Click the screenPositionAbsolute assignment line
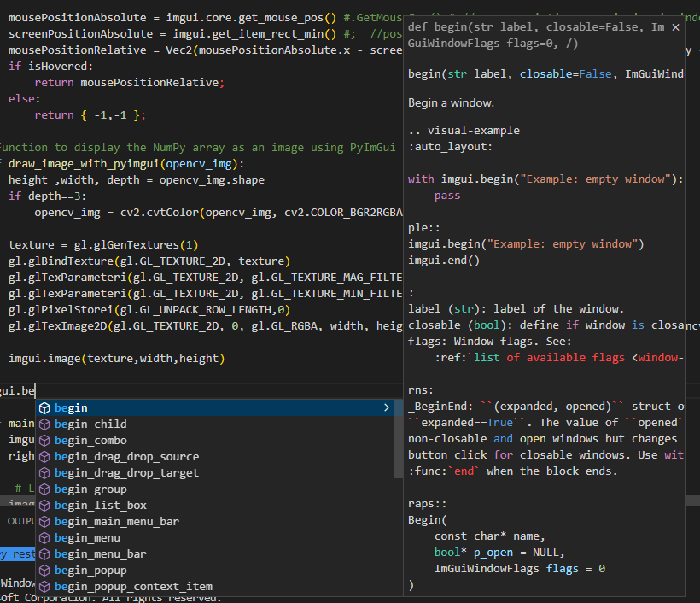Screen dimensions: 700x603 206,34
